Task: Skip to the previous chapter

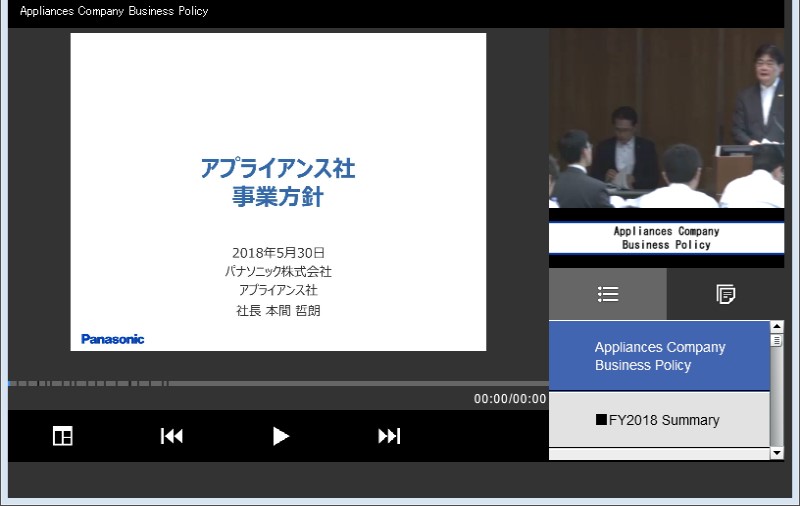Action: click(171, 436)
